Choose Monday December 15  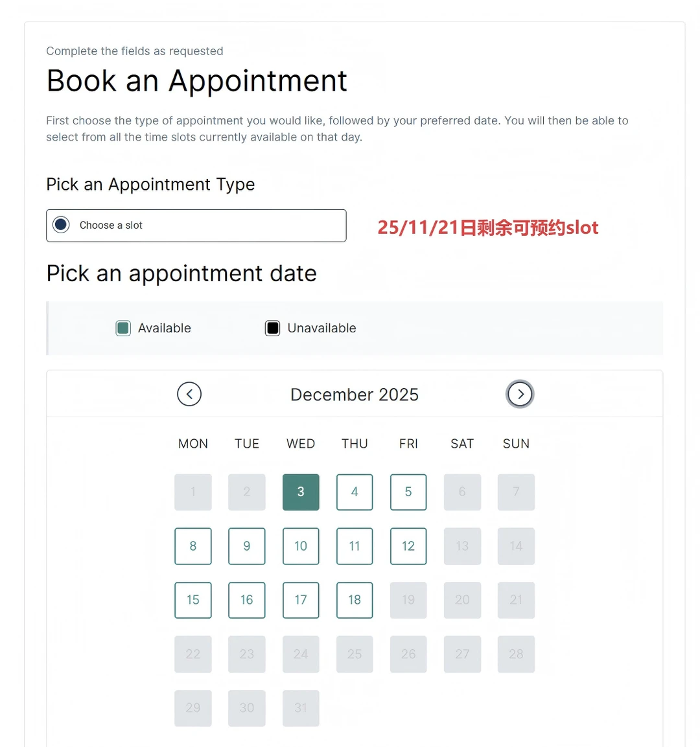tap(193, 600)
